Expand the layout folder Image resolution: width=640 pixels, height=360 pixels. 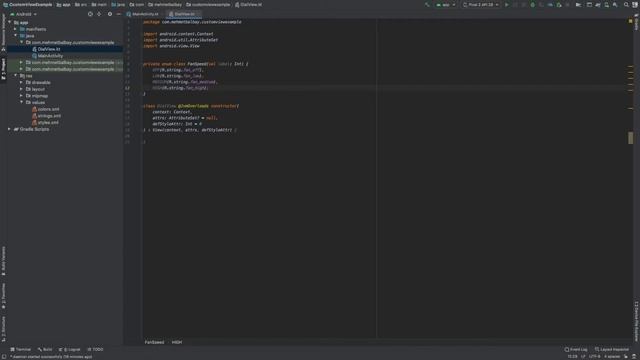tap(22, 89)
